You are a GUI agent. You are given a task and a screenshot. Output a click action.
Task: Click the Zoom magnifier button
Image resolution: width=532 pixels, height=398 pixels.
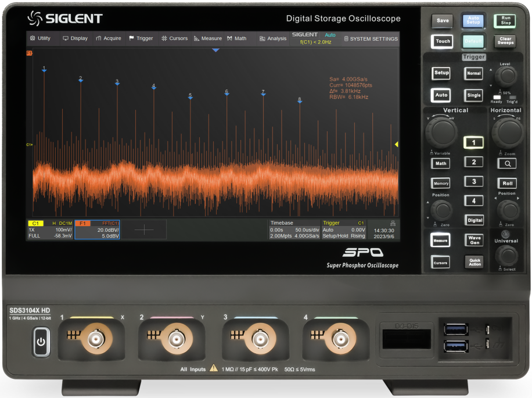pos(507,163)
